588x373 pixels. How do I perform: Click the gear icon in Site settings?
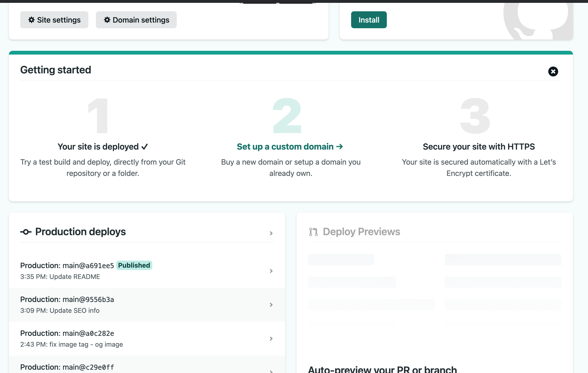(x=31, y=20)
